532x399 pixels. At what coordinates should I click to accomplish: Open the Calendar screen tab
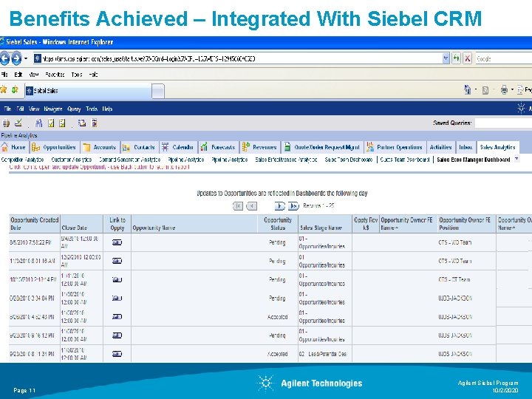[x=178, y=147]
